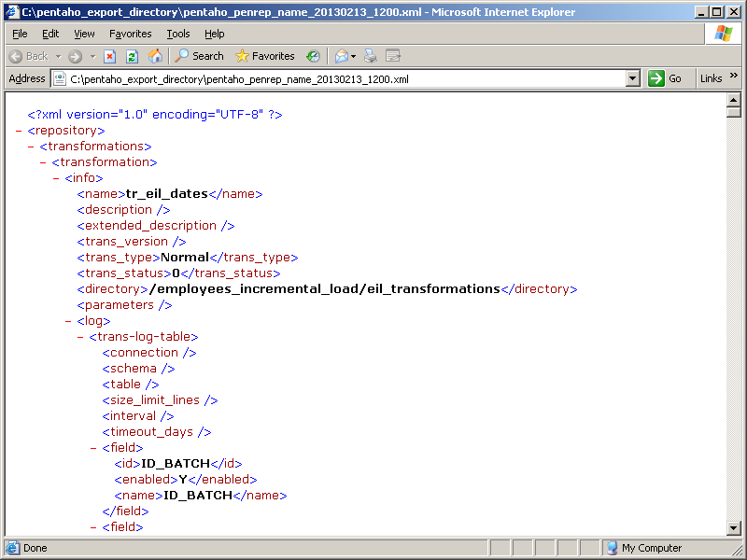Open the Help menu
The width and height of the screenshot is (747, 560).
(x=215, y=34)
